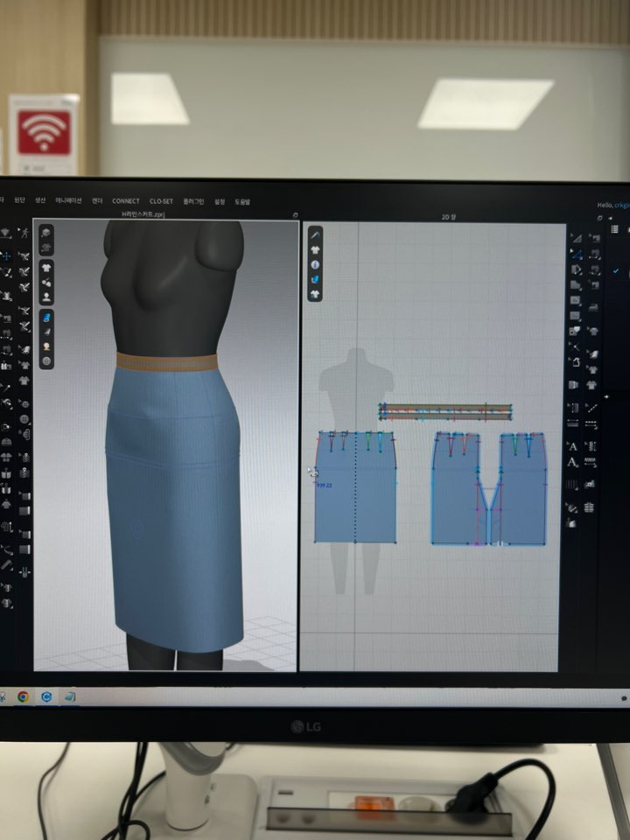This screenshot has height=840, width=630.
Task: Open the 애니메이션 menu
Action: click(68, 200)
